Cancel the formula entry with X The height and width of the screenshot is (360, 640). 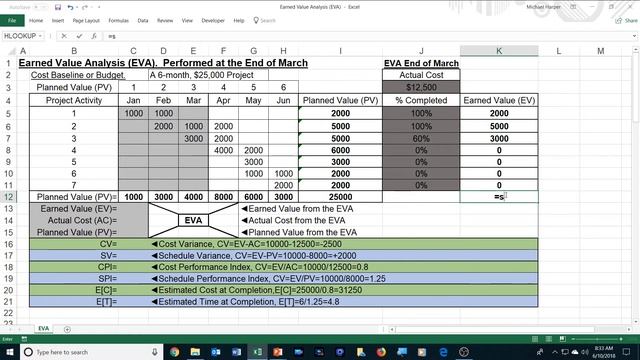64,36
